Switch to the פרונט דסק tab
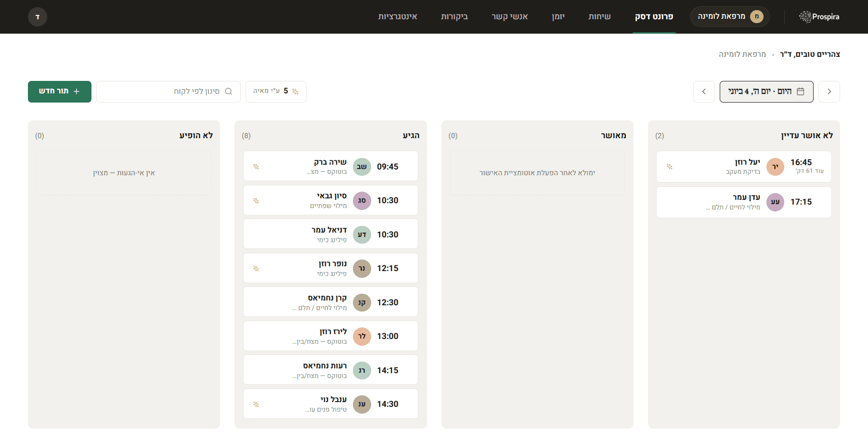 pos(654,17)
